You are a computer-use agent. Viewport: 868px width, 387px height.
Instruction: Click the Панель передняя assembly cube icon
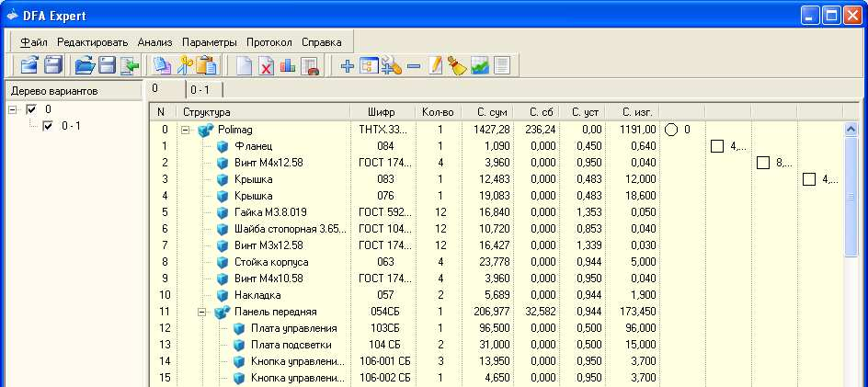tap(222, 312)
